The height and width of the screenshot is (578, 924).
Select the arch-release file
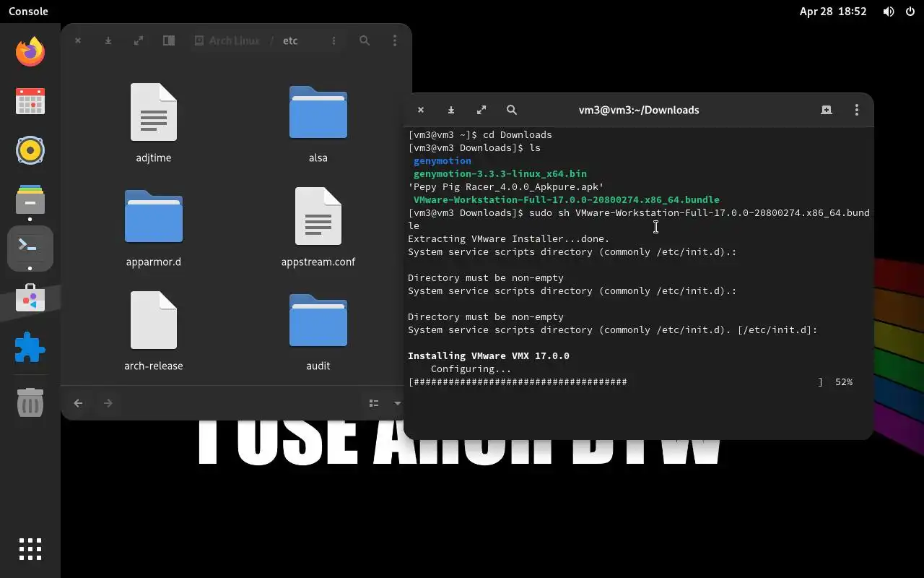coord(154,331)
